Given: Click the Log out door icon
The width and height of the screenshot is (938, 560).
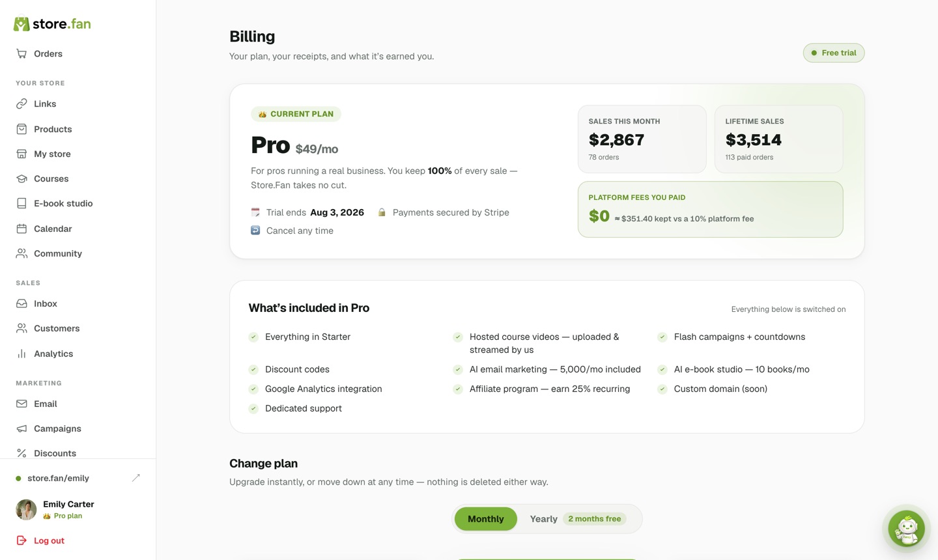Looking at the screenshot, I should 21,541.
